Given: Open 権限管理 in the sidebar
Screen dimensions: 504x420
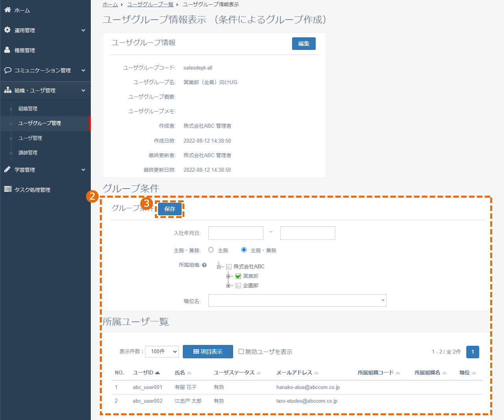Looking at the screenshot, I should tap(25, 50).
